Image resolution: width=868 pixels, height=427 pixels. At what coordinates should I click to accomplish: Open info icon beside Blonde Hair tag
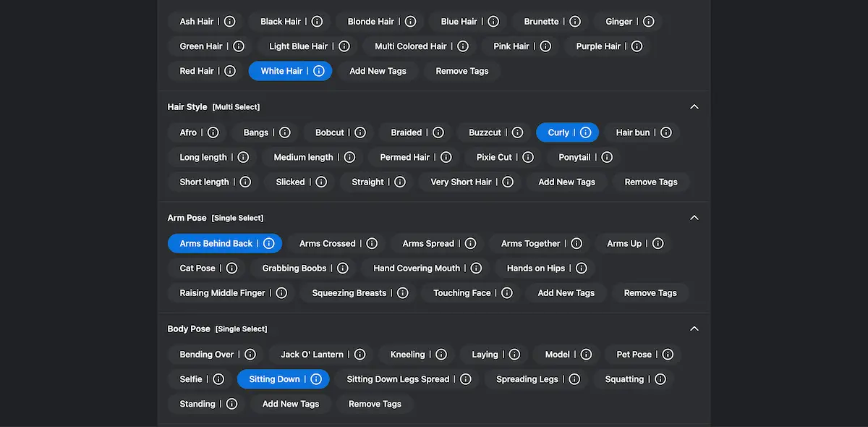410,22
